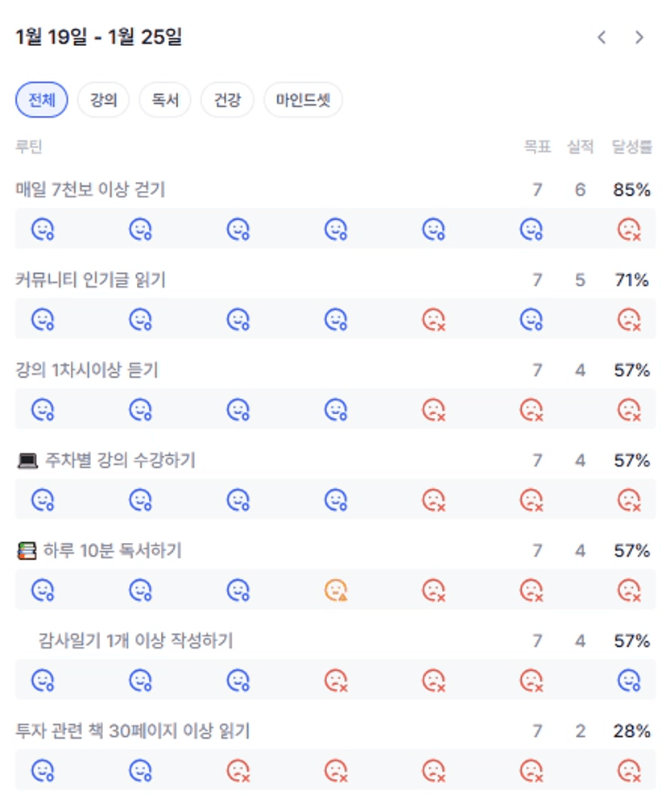This screenshot has height=812, width=666.
Task: Select the 전체 filter tab
Action: pyautogui.click(x=42, y=101)
